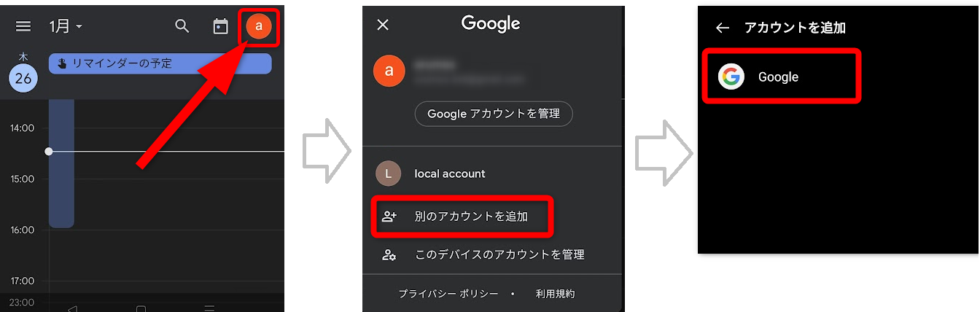The width and height of the screenshot is (980, 312).
Task: Jump to today using calendar icon
Action: (x=220, y=26)
